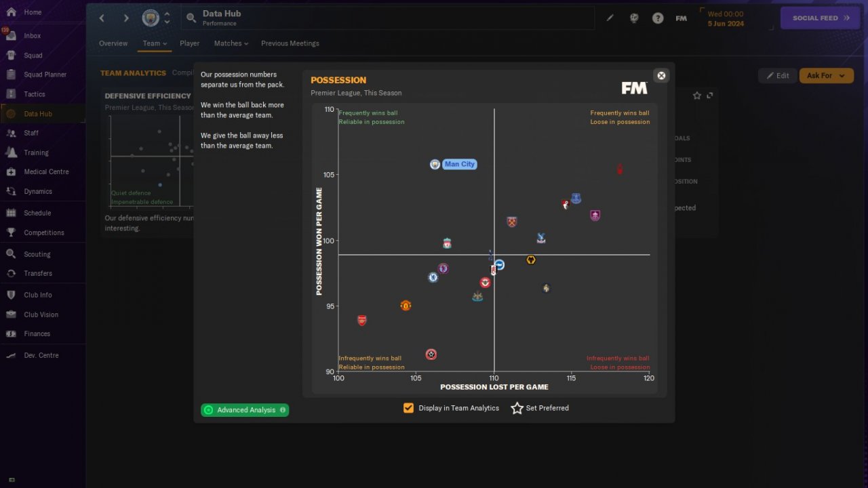This screenshot has height=488, width=868.
Task: Set the Possession chart as preferred
Action: pyautogui.click(x=540, y=408)
